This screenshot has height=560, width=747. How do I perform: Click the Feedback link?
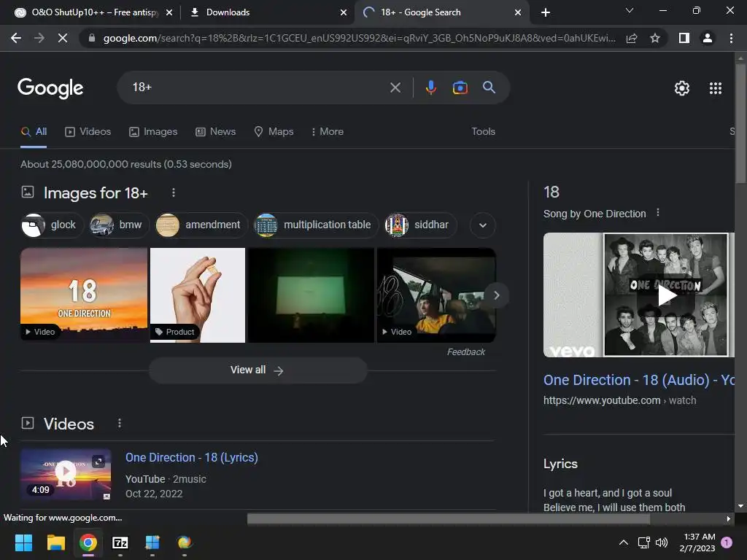pos(466,352)
